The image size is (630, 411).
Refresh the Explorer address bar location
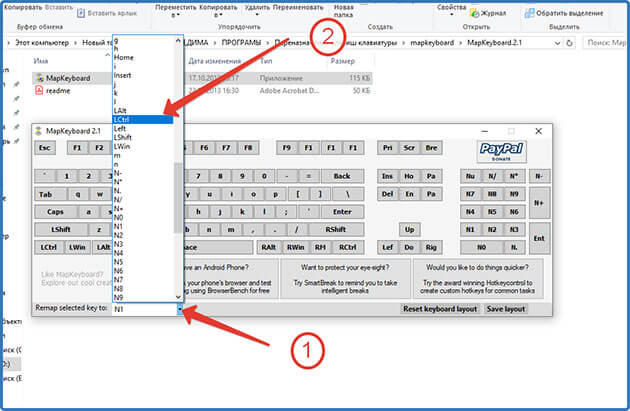pos(569,43)
